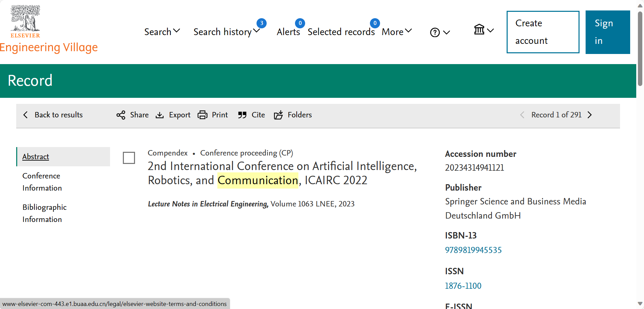Screen dimensions: 644x309
Task: Click the Lecture Notes in Electrical Engineering source
Action: [208, 204]
